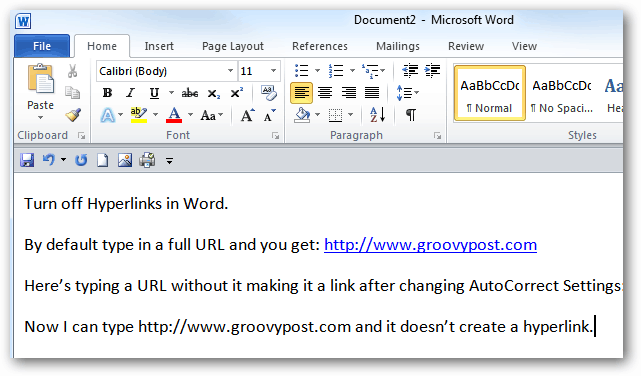Select the Format Painter brush

point(73,115)
